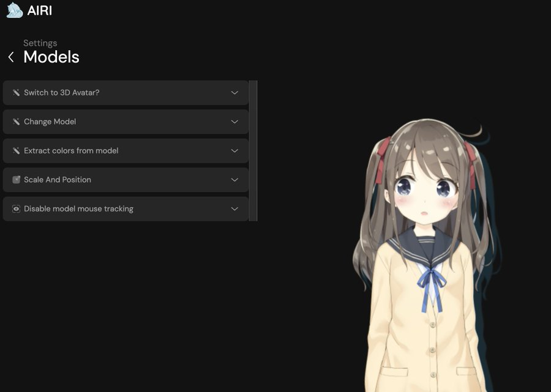Expand the Extract colors from model chevron
551x392 pixels.
[234, 150]
